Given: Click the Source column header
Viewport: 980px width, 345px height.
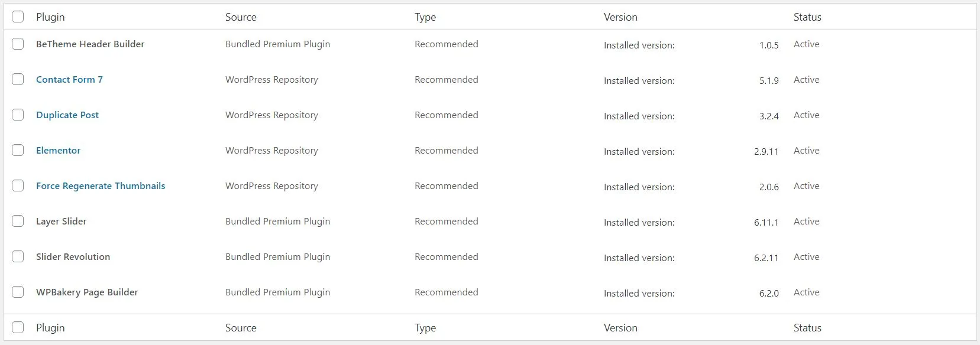Looking at the screenshot, I should pos(240,17).
